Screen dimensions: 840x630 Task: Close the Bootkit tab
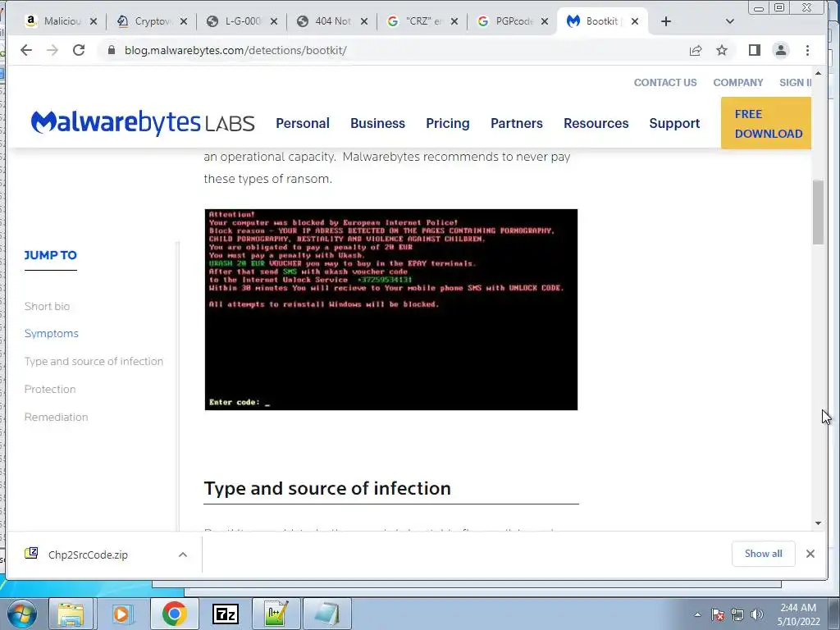pyautogui.click(x=635, y=21)
